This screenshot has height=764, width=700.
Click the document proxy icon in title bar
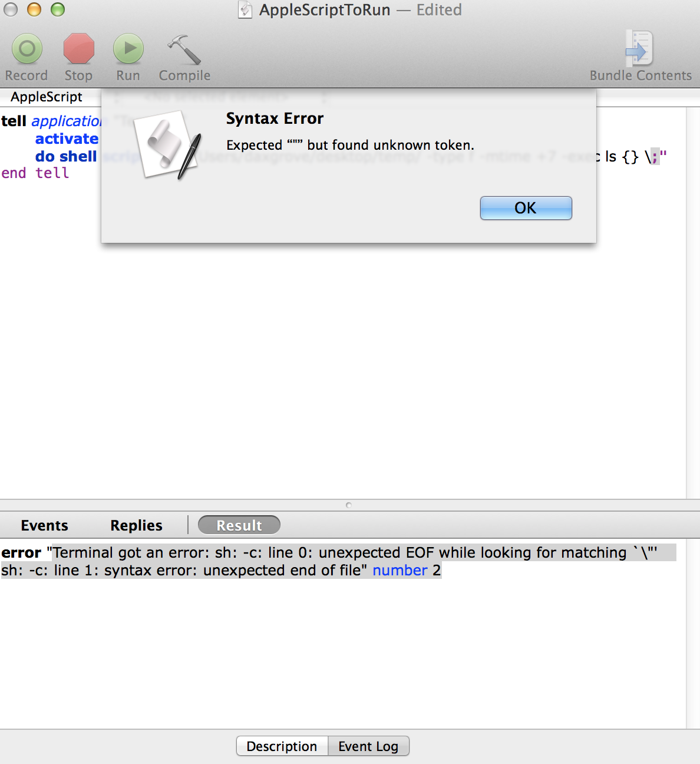click(x=245, y=10)
